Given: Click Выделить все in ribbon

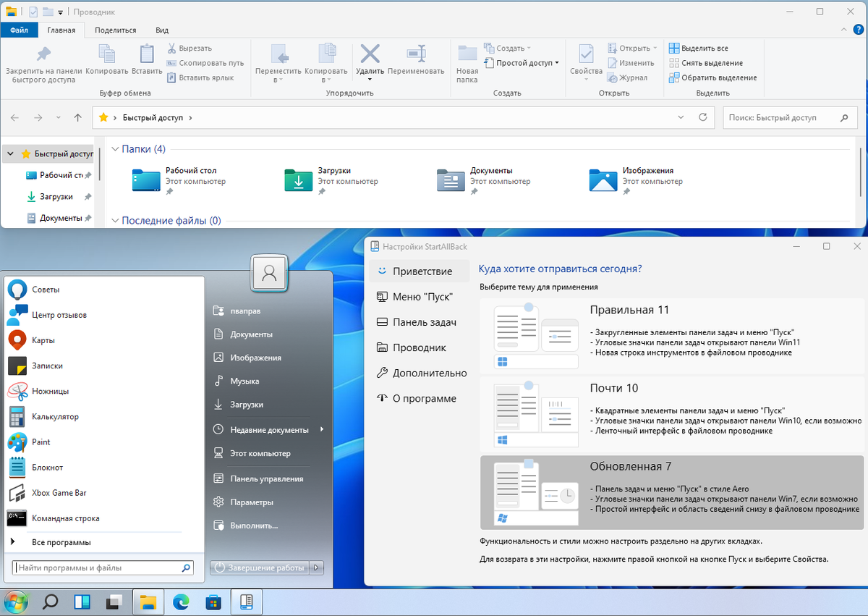Looking at the screenshot, I should pos(699,48).
